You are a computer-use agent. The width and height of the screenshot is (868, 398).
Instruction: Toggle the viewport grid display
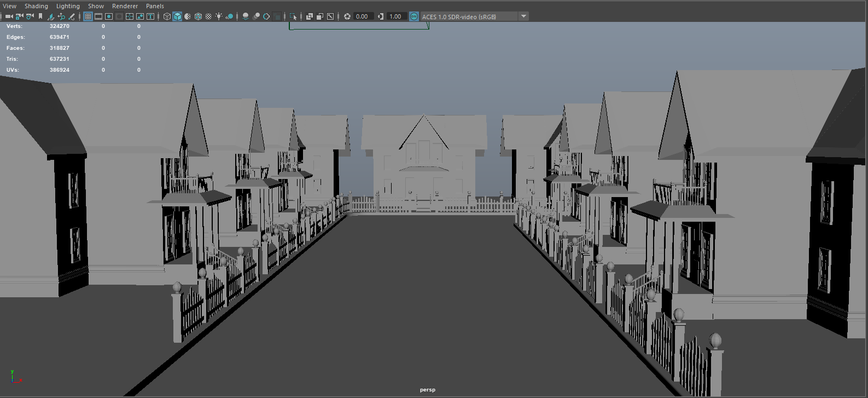tap(88, 16)
